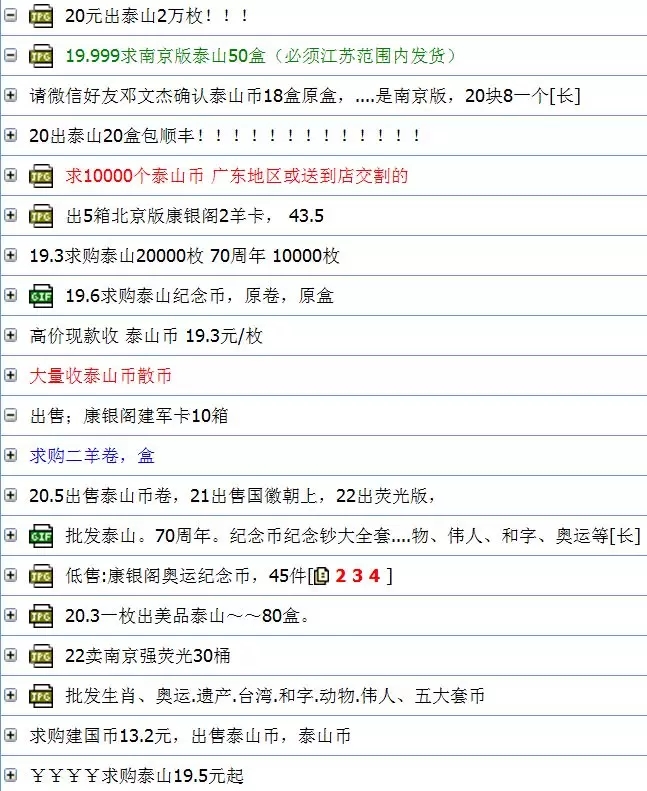
Task: Click JPG icon beside 20元出泰山2万枚 post
Action: click(41, 16)
